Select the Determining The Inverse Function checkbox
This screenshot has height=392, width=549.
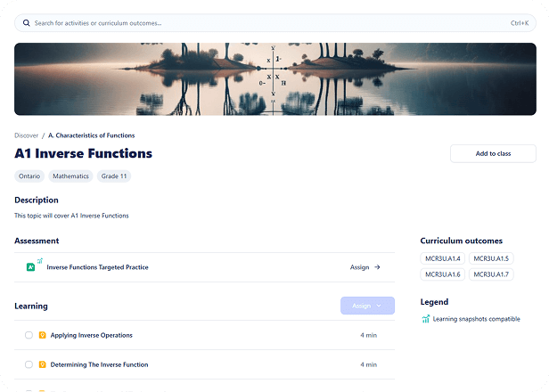[x=29, y=364]
